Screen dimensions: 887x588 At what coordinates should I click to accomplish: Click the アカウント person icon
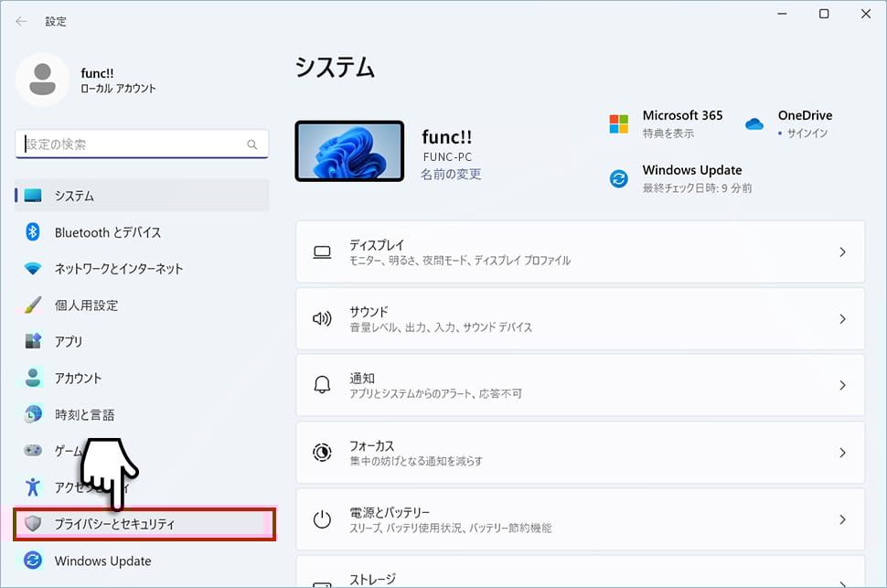(33, 378)
